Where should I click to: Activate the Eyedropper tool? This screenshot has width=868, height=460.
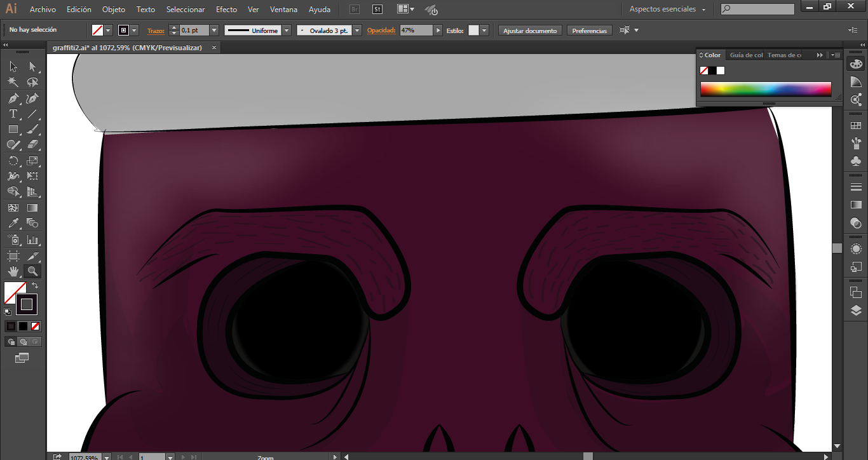[13, 223]
